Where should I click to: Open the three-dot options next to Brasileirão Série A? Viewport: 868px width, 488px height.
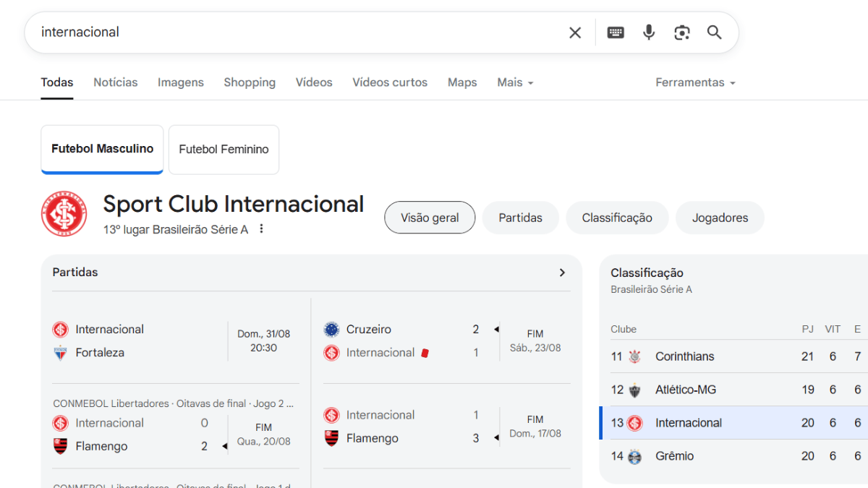tap(262, 229)
